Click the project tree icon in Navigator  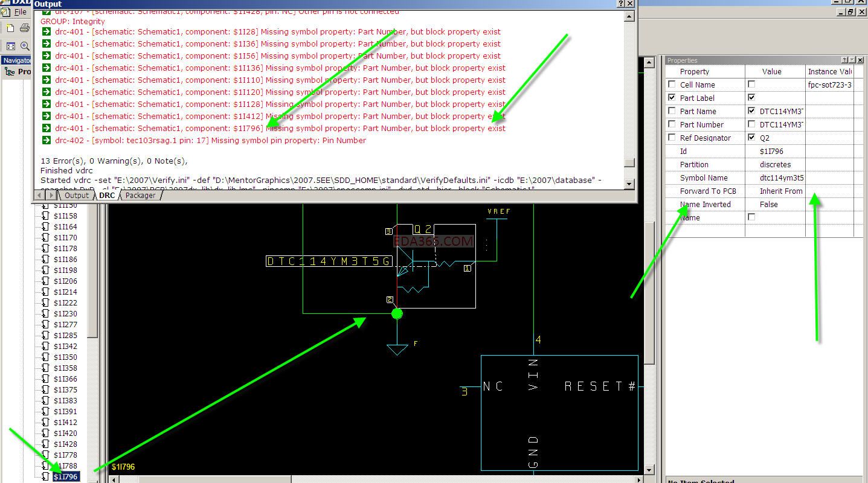10,71
